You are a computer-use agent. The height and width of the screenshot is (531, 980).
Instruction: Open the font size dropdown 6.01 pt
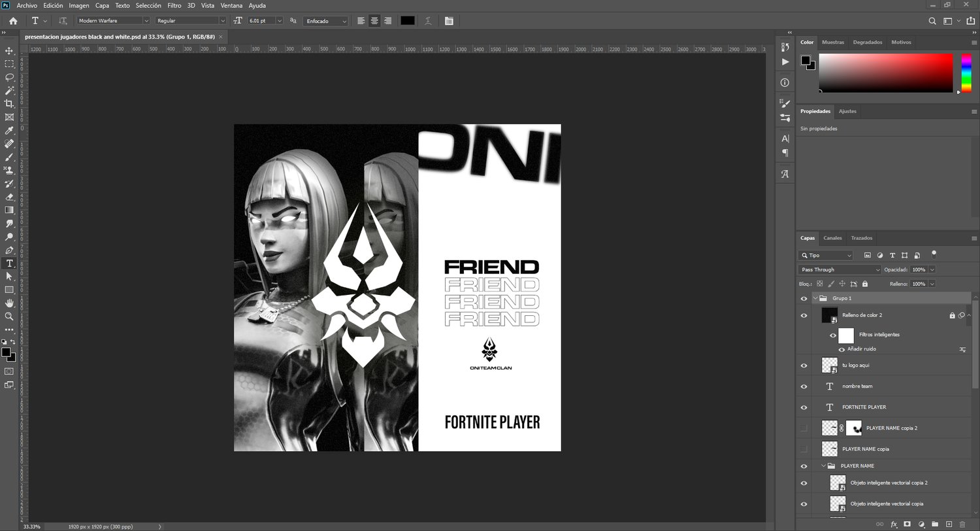coord(280,21)
